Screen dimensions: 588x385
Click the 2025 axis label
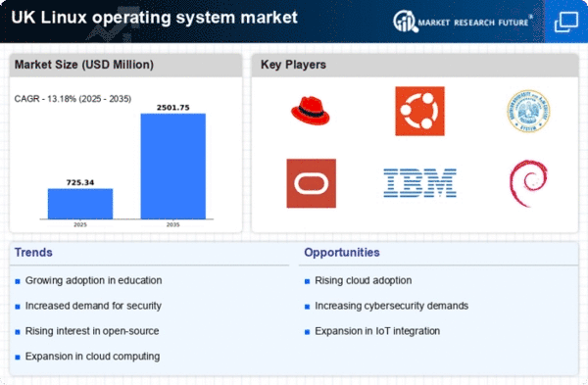tap(80, 224)
